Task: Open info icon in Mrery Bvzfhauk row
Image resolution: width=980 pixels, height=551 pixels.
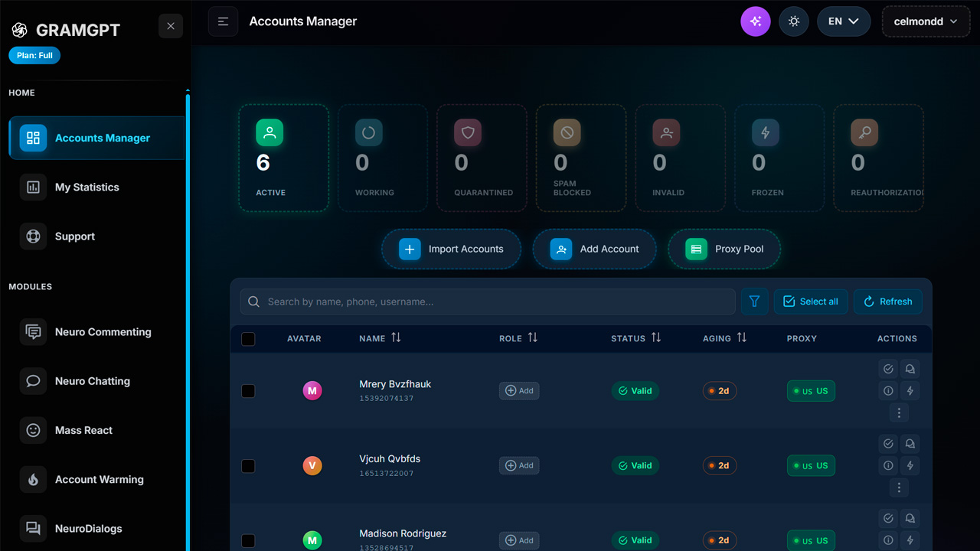Action: coord(888,390)
